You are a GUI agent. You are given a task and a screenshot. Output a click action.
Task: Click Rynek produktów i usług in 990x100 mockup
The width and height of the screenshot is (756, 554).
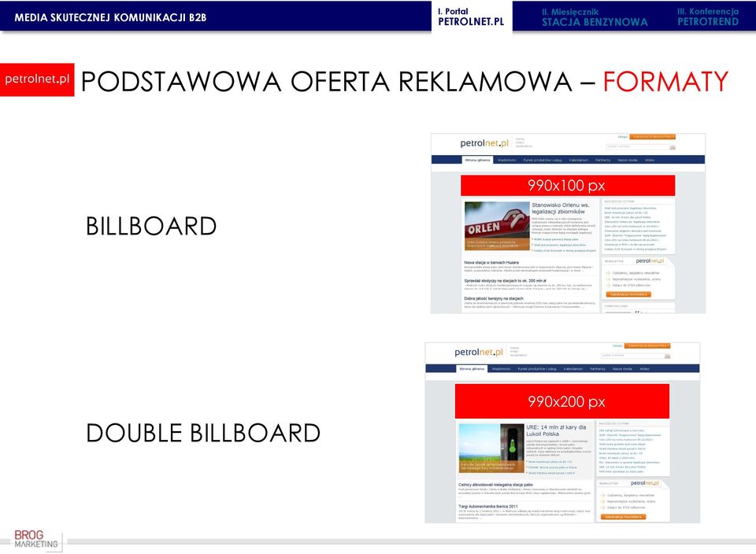(543, 160)
